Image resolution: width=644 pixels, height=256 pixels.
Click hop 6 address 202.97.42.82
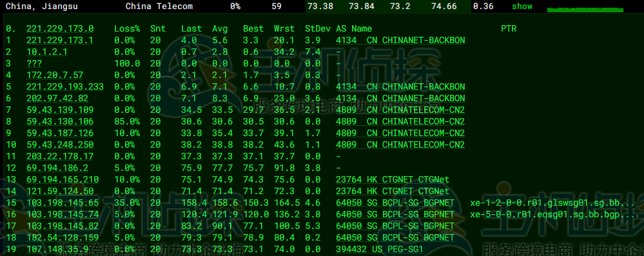tap(57, 98)
